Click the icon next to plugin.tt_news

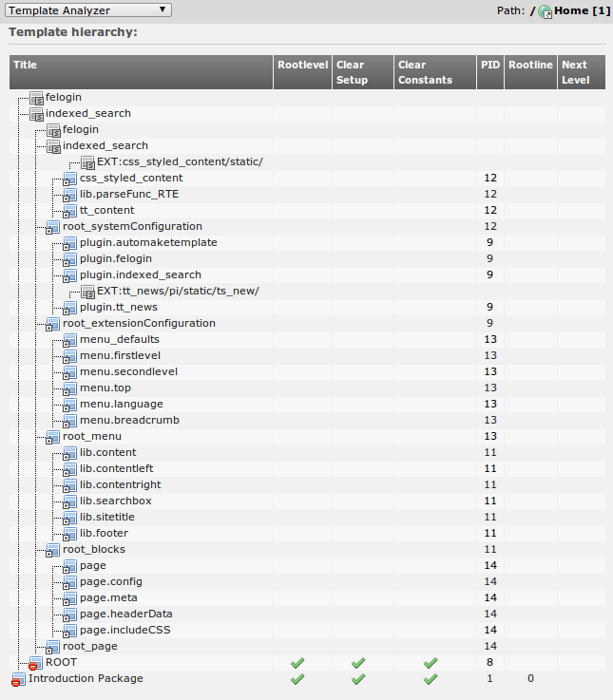click(70, 308)
